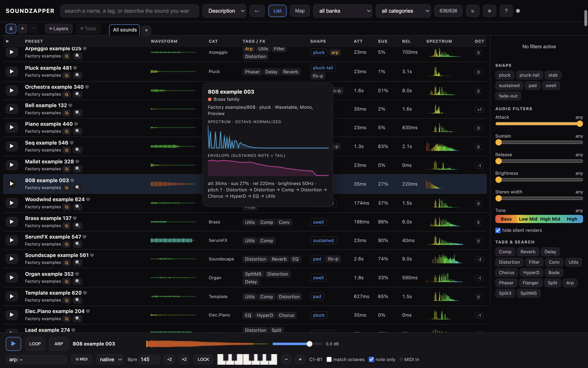Select the All sounds tab
Viewport: 588px width, 368px height.
click(125, 30)
